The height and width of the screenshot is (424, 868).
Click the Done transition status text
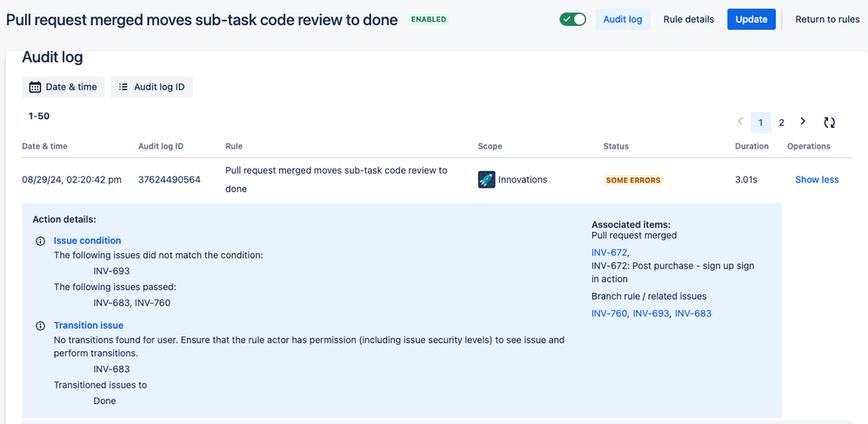(104, 401)
